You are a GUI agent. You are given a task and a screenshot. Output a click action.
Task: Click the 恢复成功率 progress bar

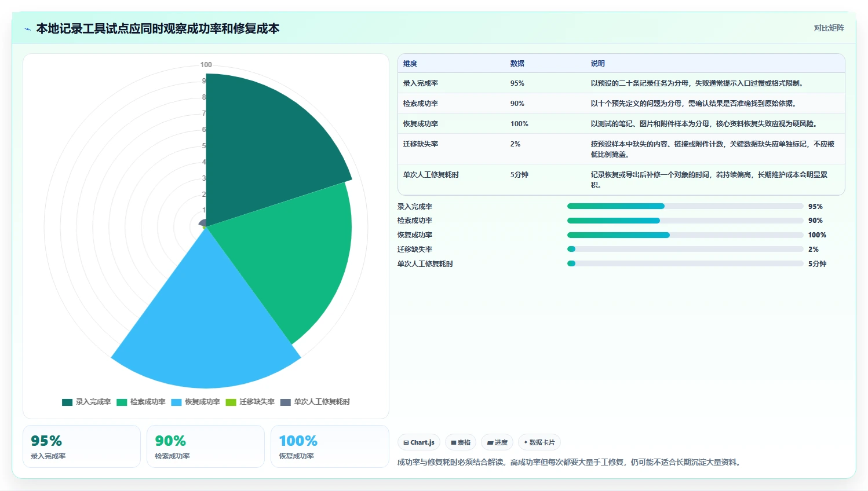point(685,235)
